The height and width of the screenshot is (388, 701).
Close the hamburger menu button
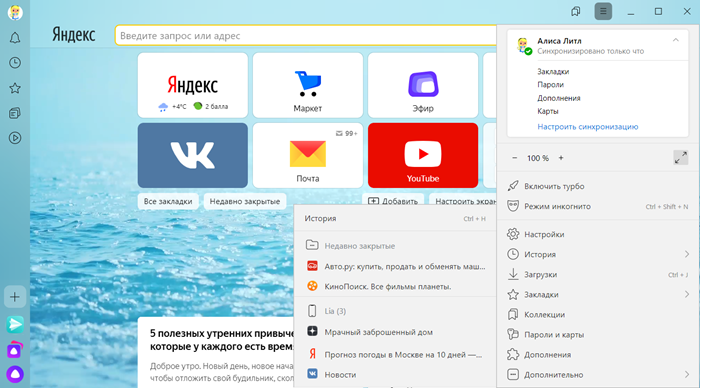coord(603,12)
